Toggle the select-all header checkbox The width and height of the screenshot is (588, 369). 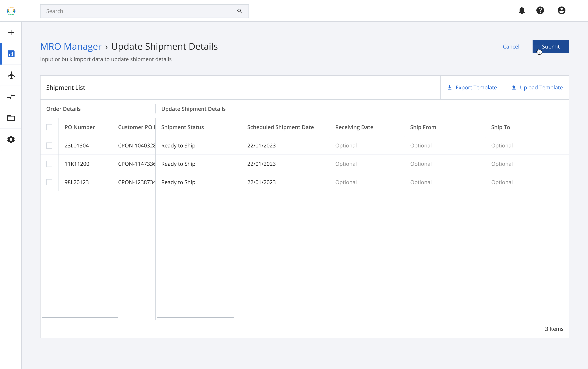(x=49, y=127)
